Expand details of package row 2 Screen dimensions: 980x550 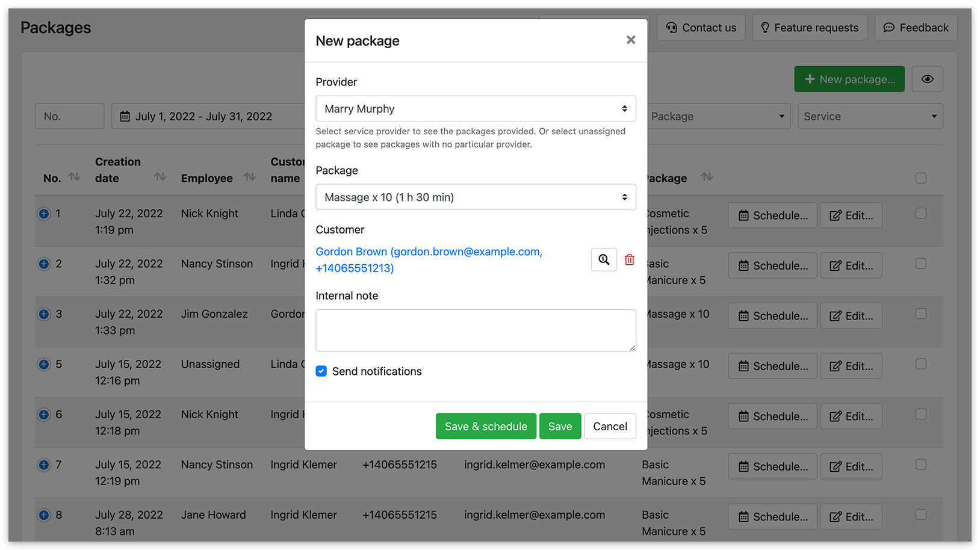(x=44, y=264)
